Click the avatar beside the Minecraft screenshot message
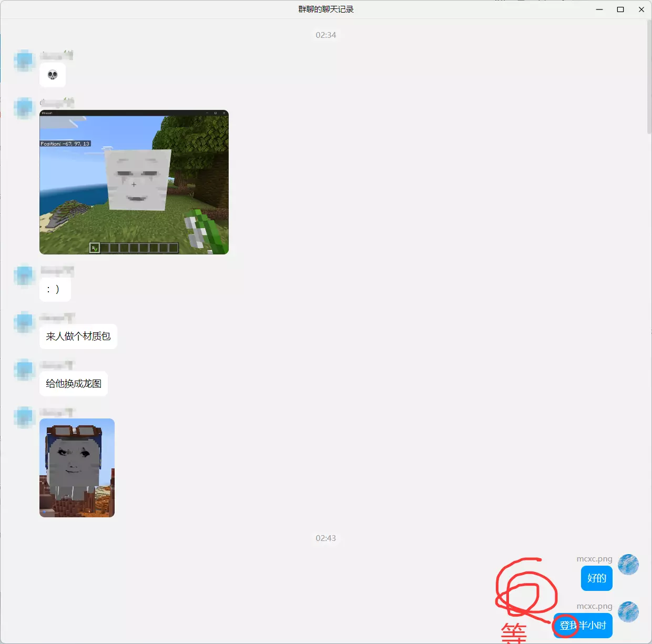 24,108
